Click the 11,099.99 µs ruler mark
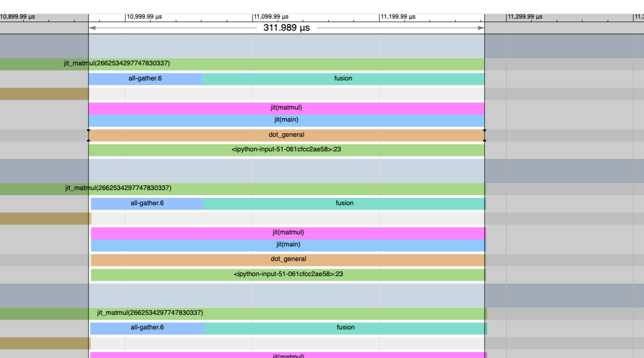The width and height of the screenshot is (644, 358). (x=271, y=17)
